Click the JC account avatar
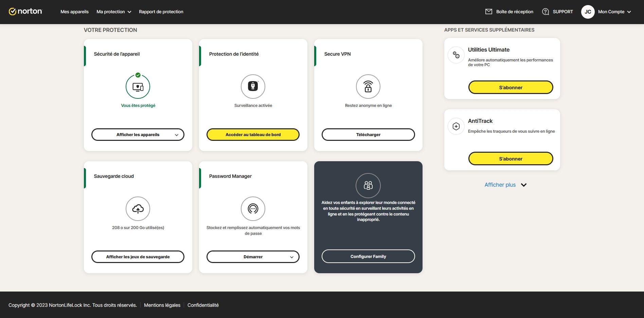The width and height of the screenshot is (644, 318). pos(588,12)
